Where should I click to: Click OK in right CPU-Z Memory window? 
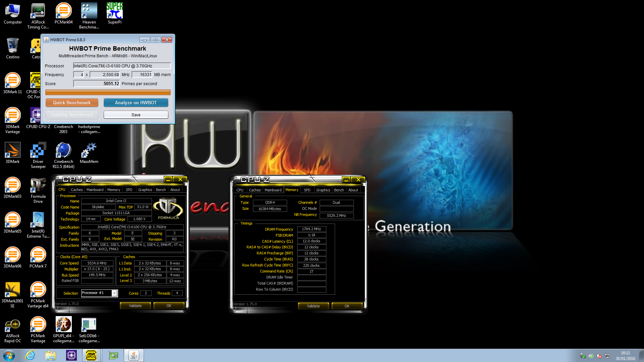(347, 306)
